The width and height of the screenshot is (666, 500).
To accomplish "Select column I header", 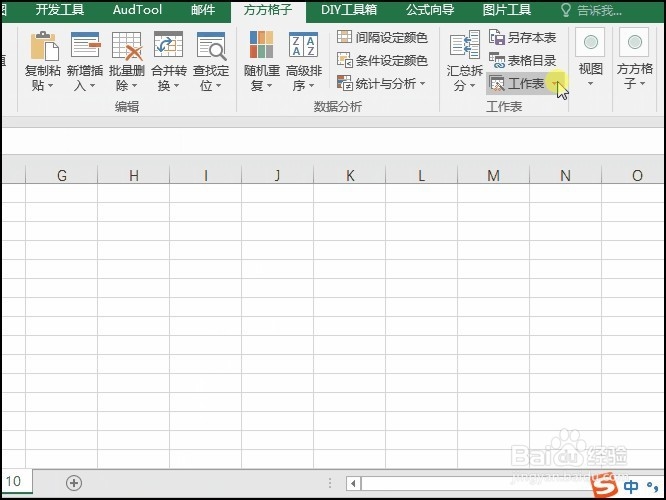I will (206, 175).
